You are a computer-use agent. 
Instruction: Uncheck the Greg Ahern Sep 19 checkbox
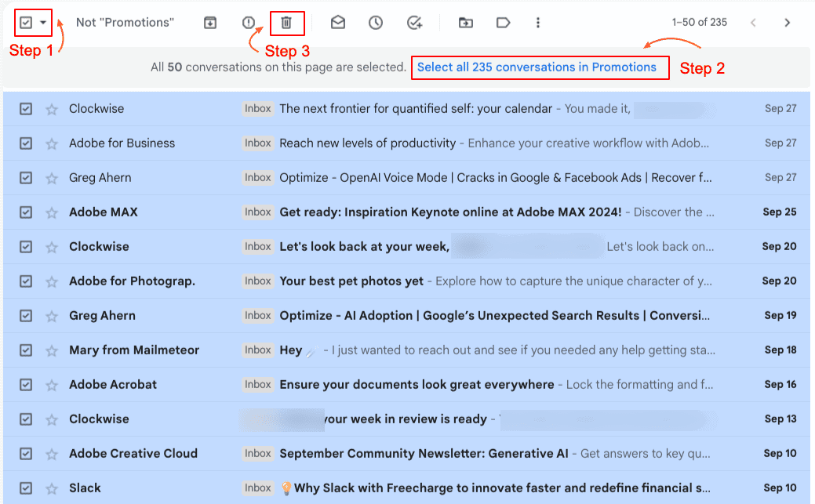[x=25, y=315]
